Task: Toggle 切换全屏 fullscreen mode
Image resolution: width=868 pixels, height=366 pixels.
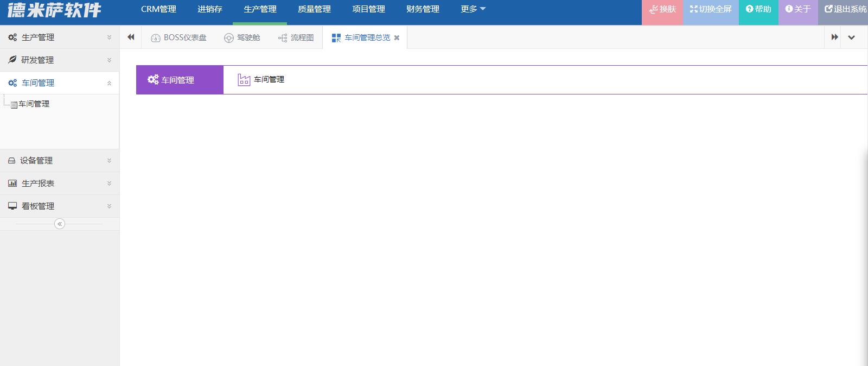Action: pos(711,9)
